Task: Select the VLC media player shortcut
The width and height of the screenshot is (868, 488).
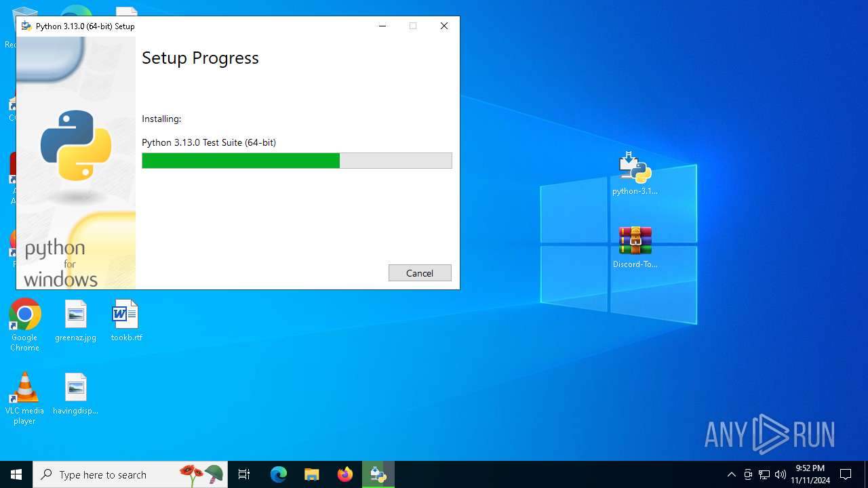Action: 24,399
